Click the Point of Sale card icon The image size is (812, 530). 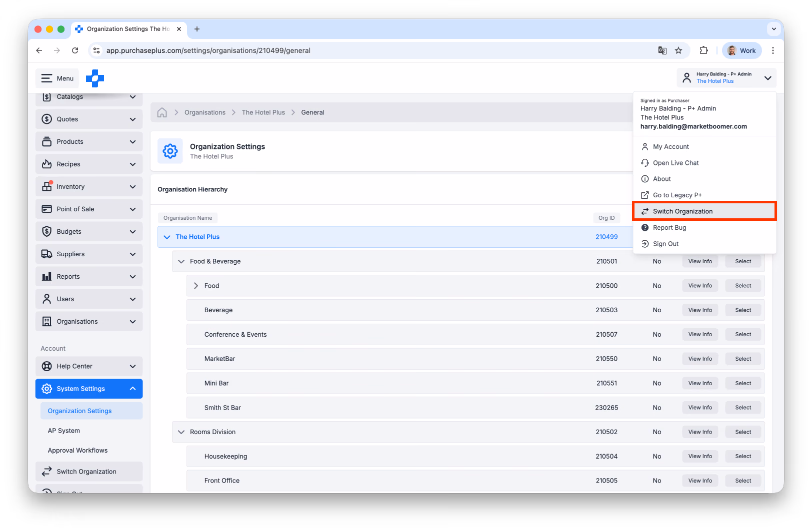[x=46, y=209]
